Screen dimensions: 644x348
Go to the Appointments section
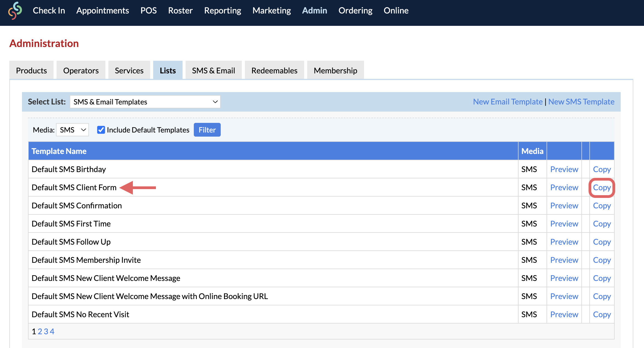pyautogui.click(x=102, y=10)
